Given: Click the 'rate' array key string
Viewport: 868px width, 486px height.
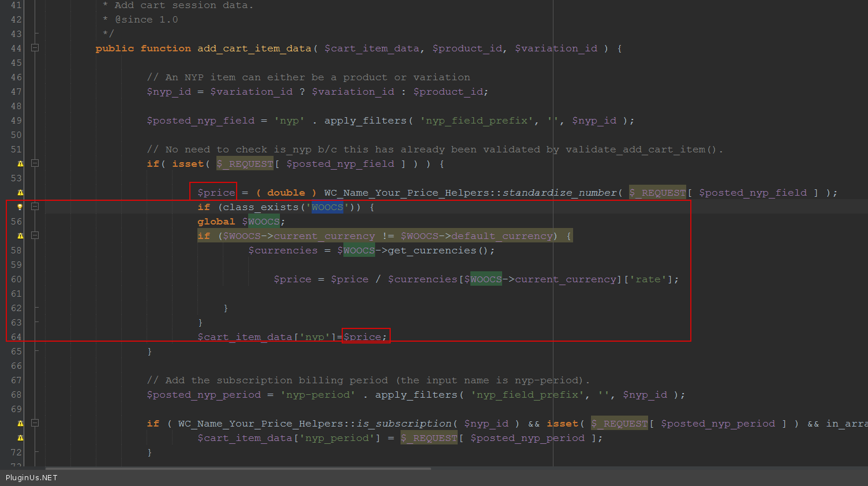Looking at the screenshot, I should pos(648,279).
